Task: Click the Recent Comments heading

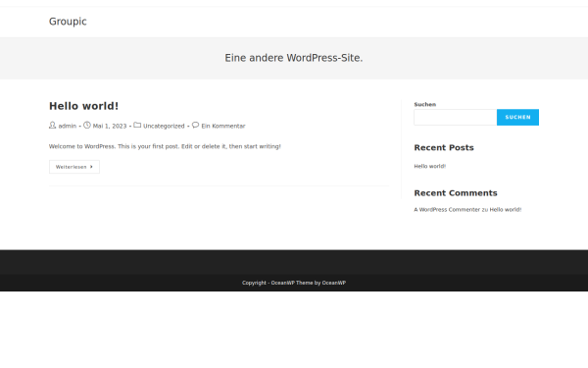Action: point(456,193)
